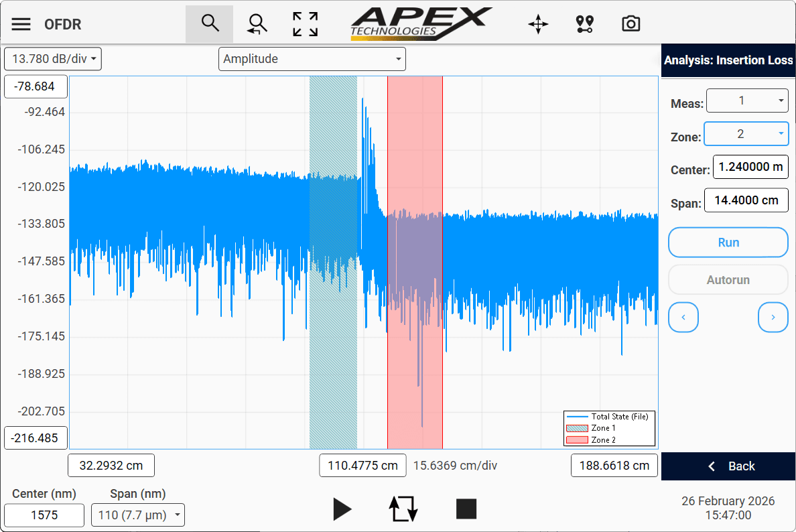
Task: Select the zoom magnifier tool
Action: [x=210, y=24]
